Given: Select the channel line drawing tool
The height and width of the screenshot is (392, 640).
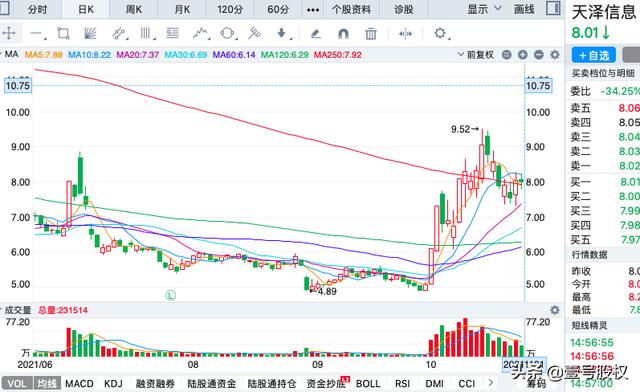Looking at the screenshot, I should point(118,33).
